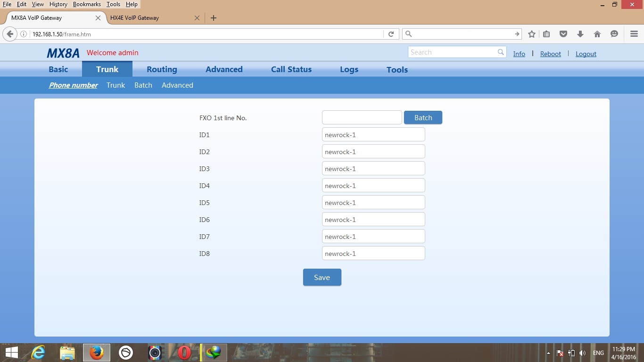Viewport: 644px width, 362px height.
Task: Open the Opera browser from the taskbar
Action: (x=184, y=353)
